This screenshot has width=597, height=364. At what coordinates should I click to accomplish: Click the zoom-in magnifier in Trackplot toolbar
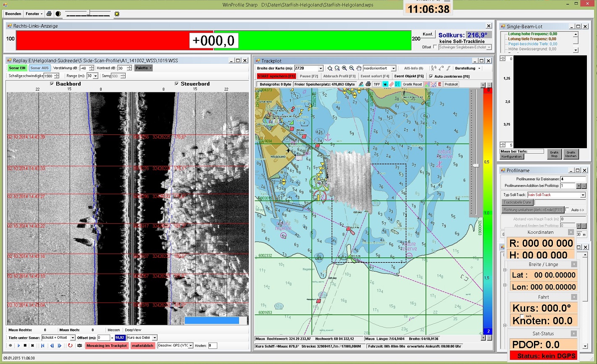point(345,68)
